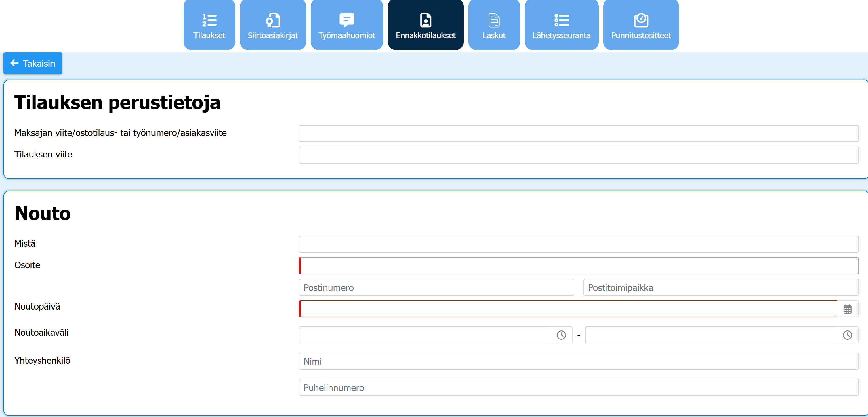Open the Siirtoasiakirjat tab
The width and height of the screenshot is (868, 417).
[x=272, y=25]
